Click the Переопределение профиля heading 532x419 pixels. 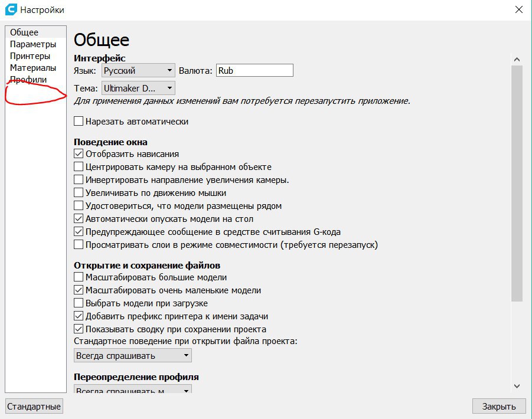136,377
